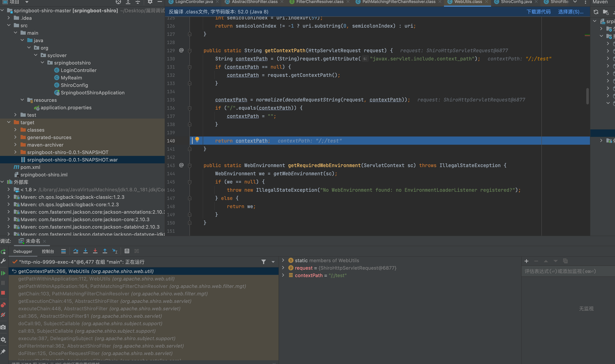
Task: Click the copy watches icon
Action: click(x=565, y=261)
